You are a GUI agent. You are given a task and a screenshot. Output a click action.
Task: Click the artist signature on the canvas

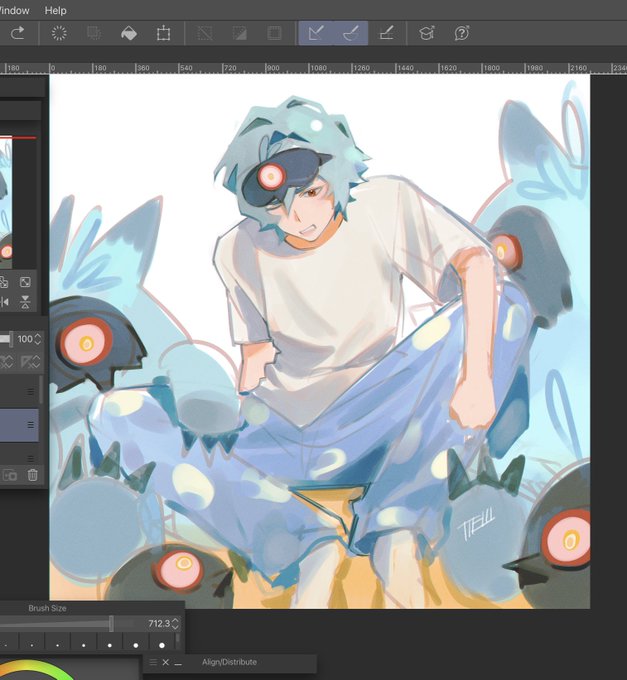tap(476, 526)
